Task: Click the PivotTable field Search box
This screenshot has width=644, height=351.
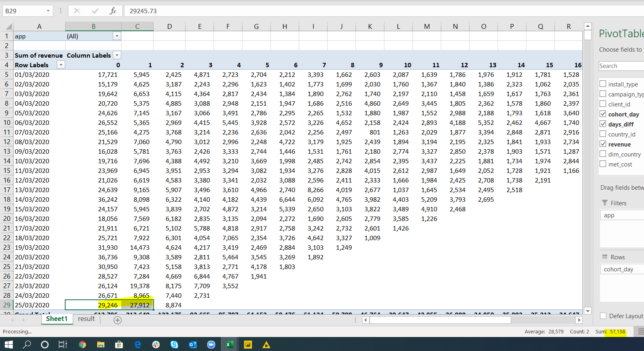Action: point(621,66)
